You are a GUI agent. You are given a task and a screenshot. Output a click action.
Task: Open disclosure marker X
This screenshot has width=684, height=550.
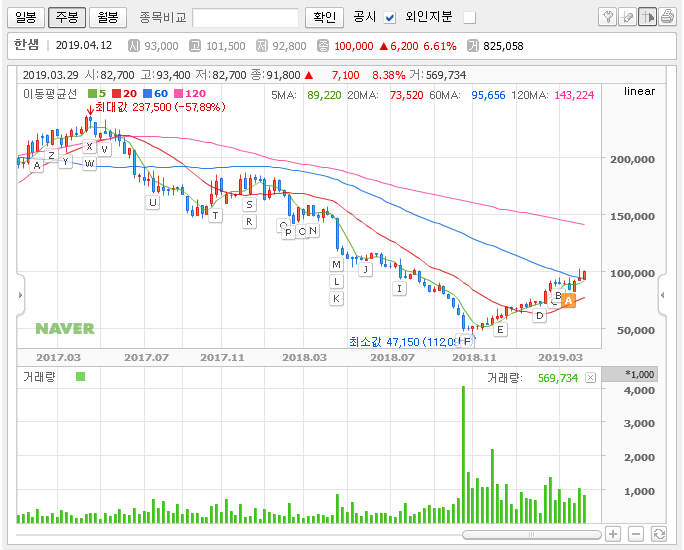[89, 147]
